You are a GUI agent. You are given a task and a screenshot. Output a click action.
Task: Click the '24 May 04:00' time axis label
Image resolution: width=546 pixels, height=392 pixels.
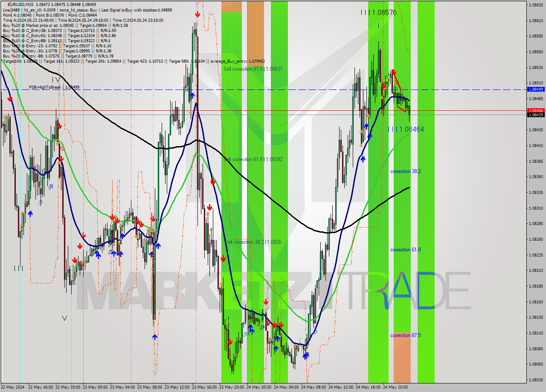286,387
